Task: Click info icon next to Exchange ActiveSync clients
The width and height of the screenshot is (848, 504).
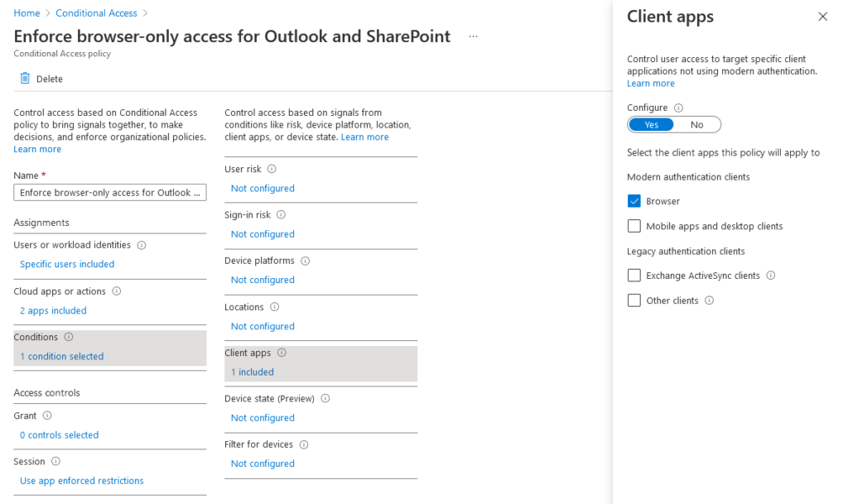Action: pos(771,276)
